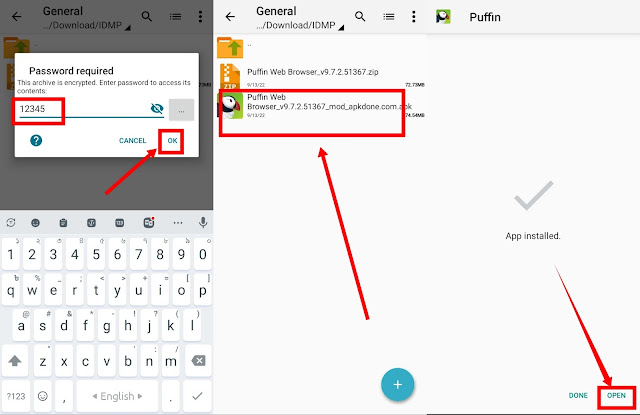Tap the period key on keyboard
This screenshot has width=640, height=415.
point(171,396)
